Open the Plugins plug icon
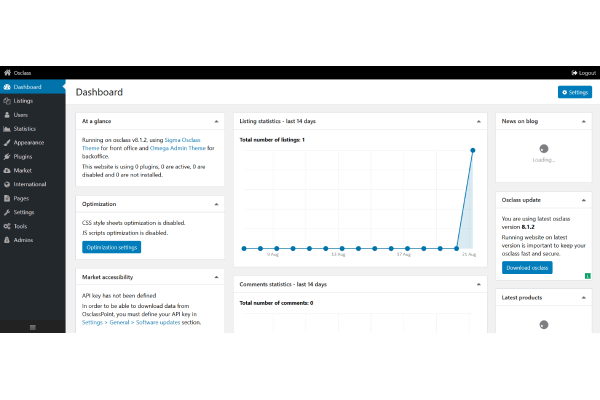Image resolution: width=600 pixels, height=400 pixels. coord(8,157)
